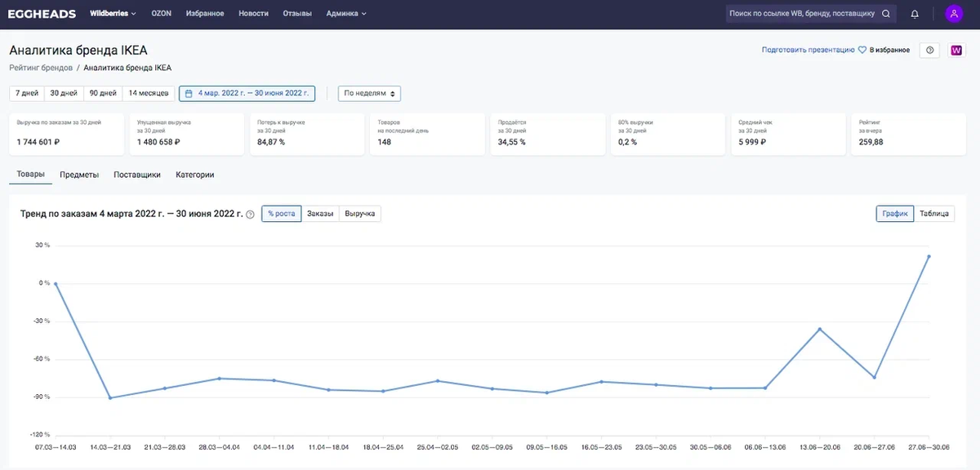980x470 pixels.
Task: Go to OZON section
Action: 161,13
